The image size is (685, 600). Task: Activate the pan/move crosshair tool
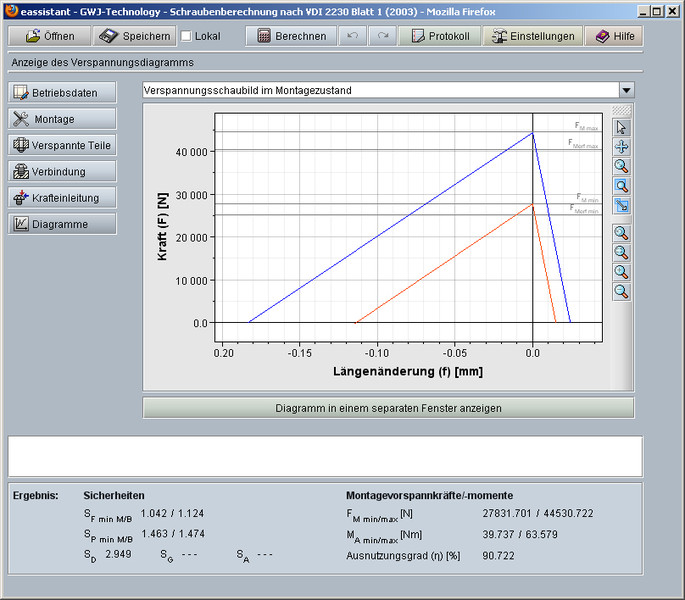click(621, 147)
